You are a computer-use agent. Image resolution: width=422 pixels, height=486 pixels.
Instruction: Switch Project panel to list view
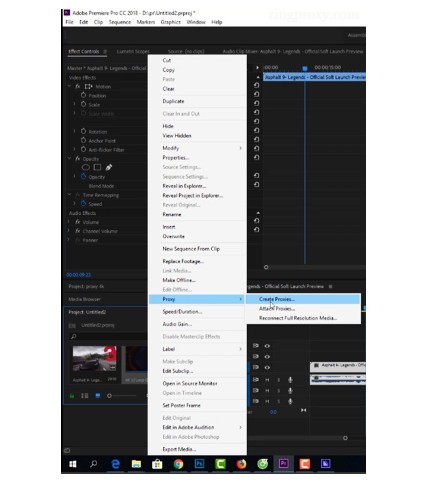(84, 396)
